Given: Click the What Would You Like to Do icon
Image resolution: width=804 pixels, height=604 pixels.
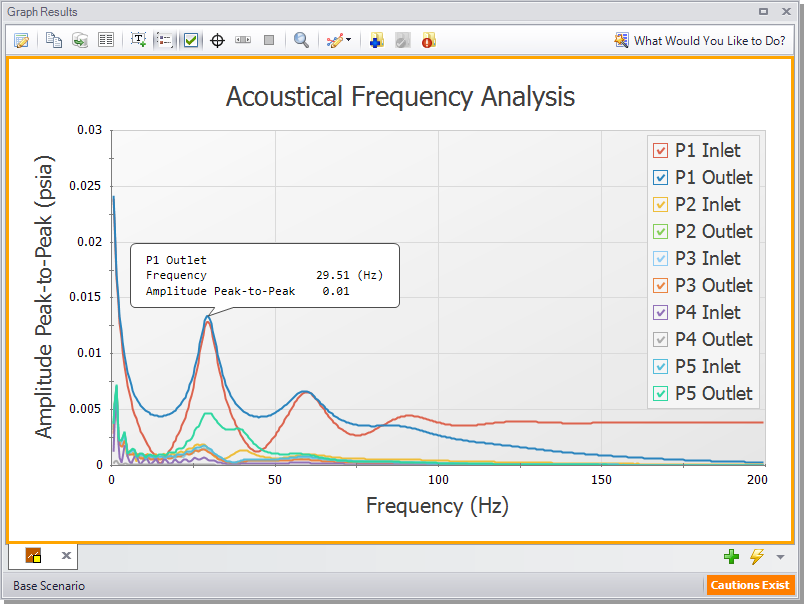Looking at the screenshot, I should tap(621, 40).
